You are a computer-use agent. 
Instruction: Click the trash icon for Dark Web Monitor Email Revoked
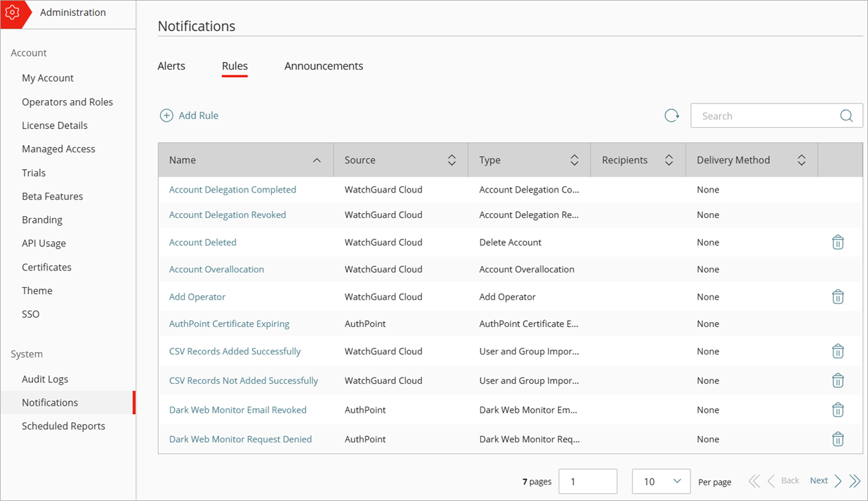[838, 409]
